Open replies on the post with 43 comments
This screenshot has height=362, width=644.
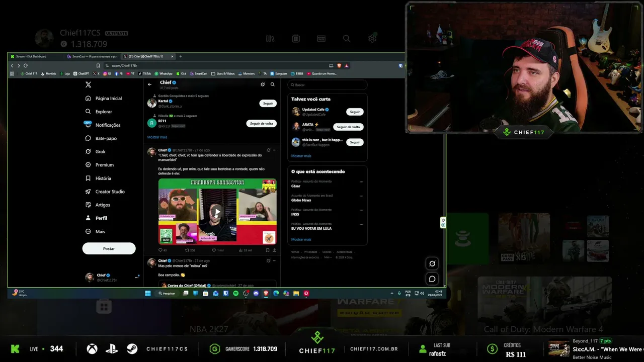(163, 250)
